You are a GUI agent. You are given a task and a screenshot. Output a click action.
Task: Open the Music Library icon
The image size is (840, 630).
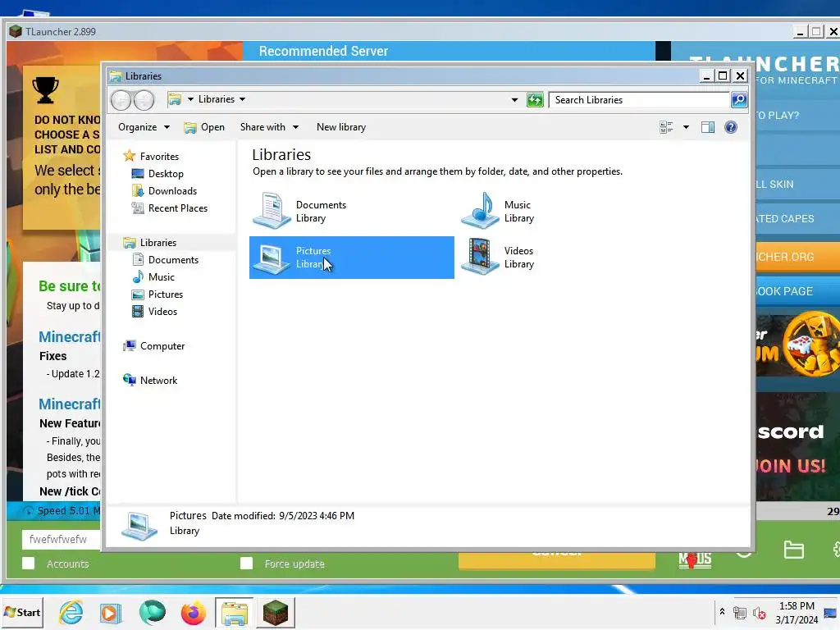(x=480, y=211)
